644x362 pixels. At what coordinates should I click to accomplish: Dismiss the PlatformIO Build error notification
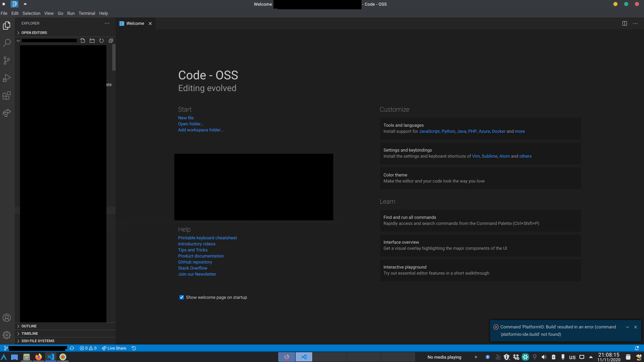(636, 327)
